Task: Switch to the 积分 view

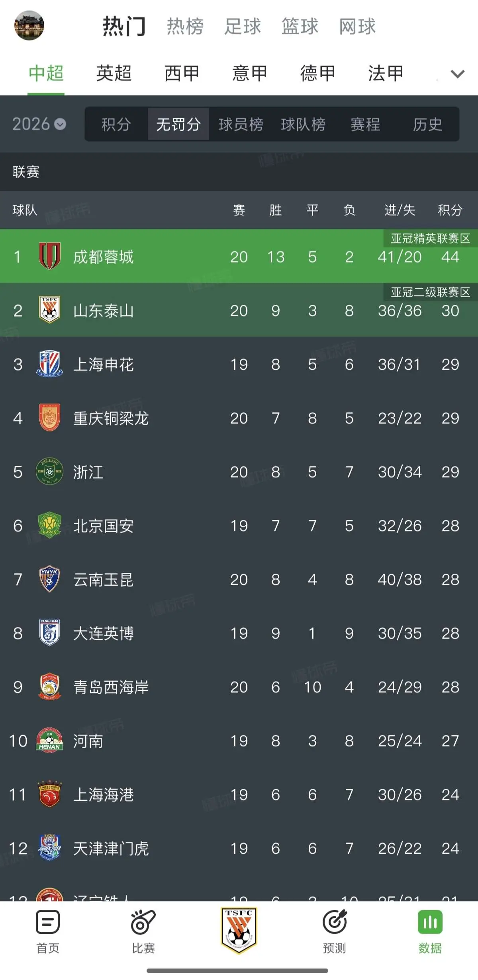Action: tap(116, 124)
